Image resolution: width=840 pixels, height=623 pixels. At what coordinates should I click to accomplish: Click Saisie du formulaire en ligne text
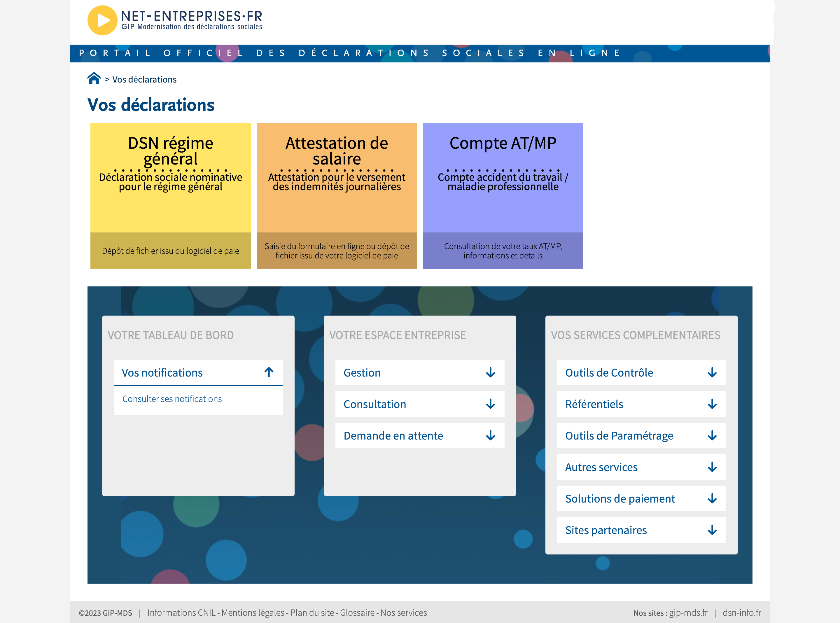tap(337, 251)
